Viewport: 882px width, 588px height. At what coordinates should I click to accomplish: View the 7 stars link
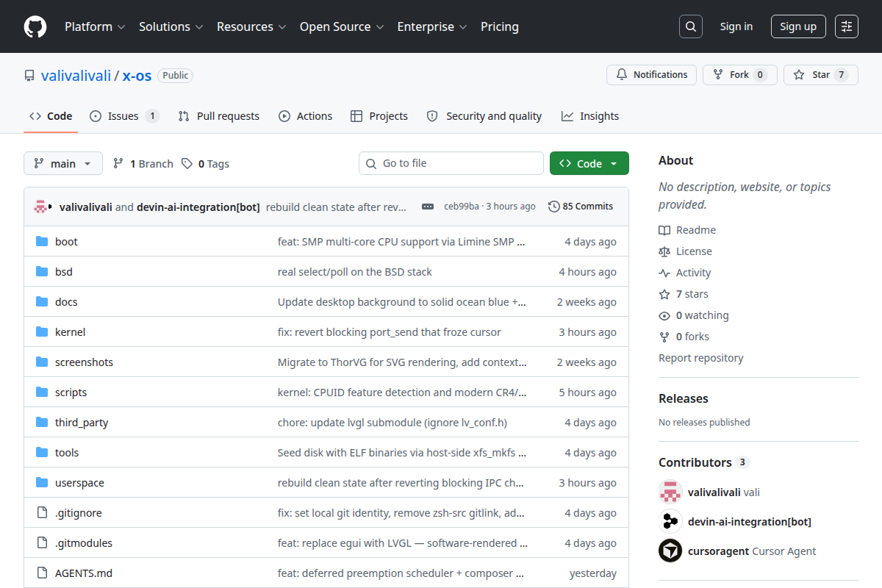(684, 294)
